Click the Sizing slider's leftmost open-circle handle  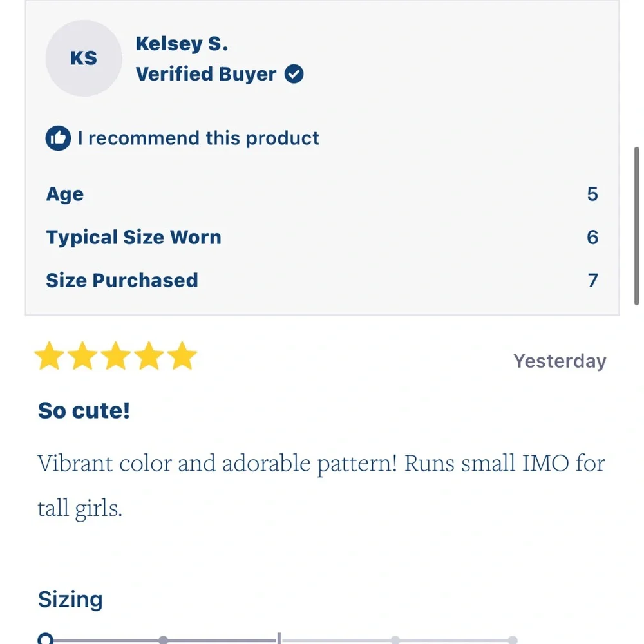click(46, 639)
